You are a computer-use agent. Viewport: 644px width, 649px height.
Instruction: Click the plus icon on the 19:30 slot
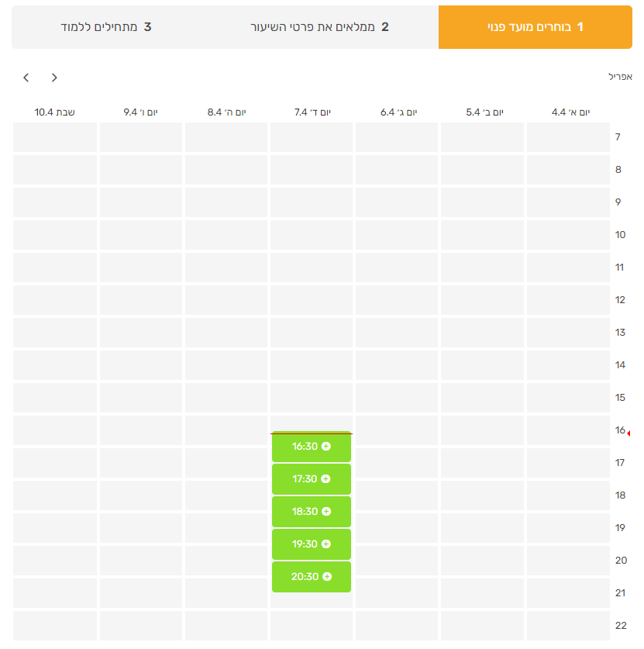click(x=325, y=544)
